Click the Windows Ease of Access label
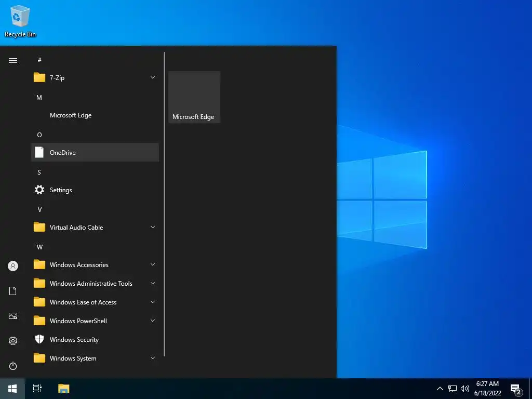This screenshot has height=399, width=532. pyautogui.click(x=83, y=302)
